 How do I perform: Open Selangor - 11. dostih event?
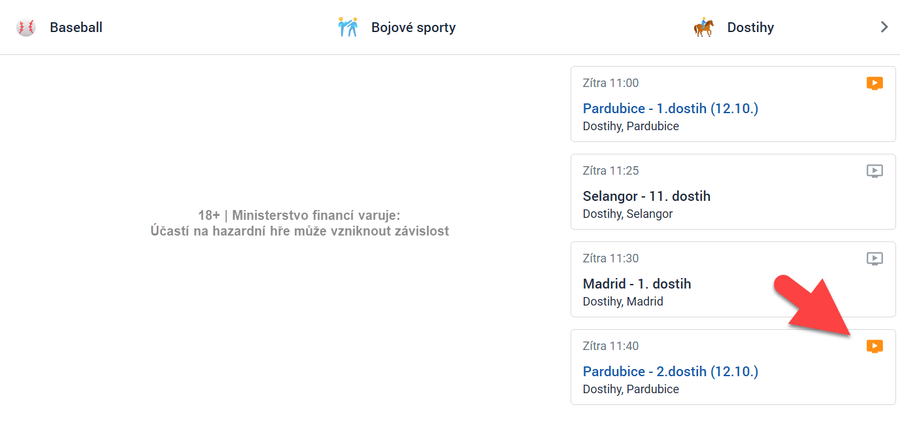point(646,196)
